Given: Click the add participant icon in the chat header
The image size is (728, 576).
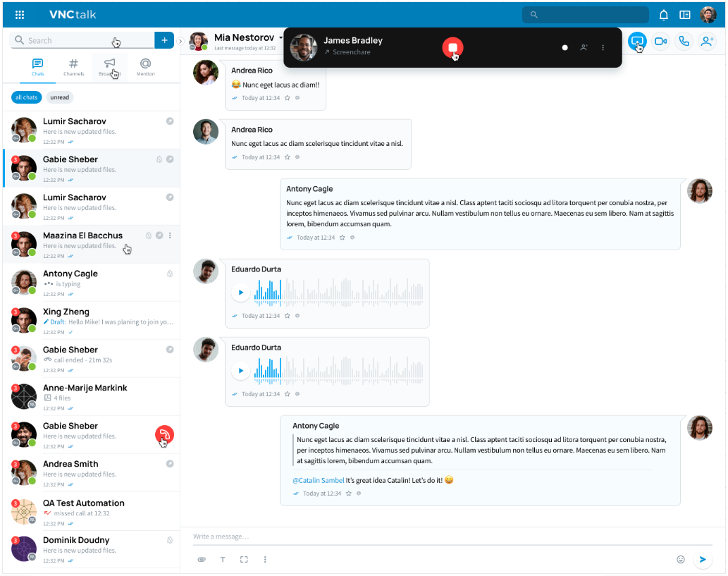Looking at the screenshot, I should [706, 42].
